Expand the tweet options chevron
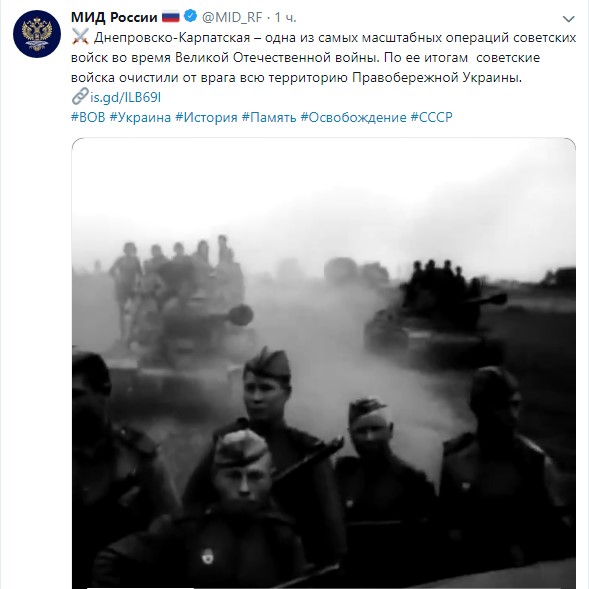Viewport: 589px width, 589px height. (568, 18)
